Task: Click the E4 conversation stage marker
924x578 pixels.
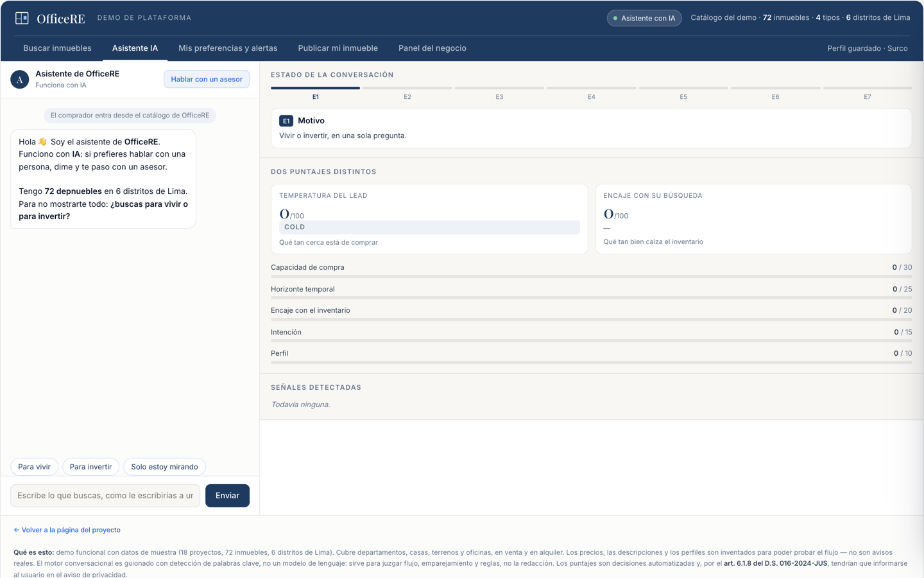Action: click(x=592, y=92)
